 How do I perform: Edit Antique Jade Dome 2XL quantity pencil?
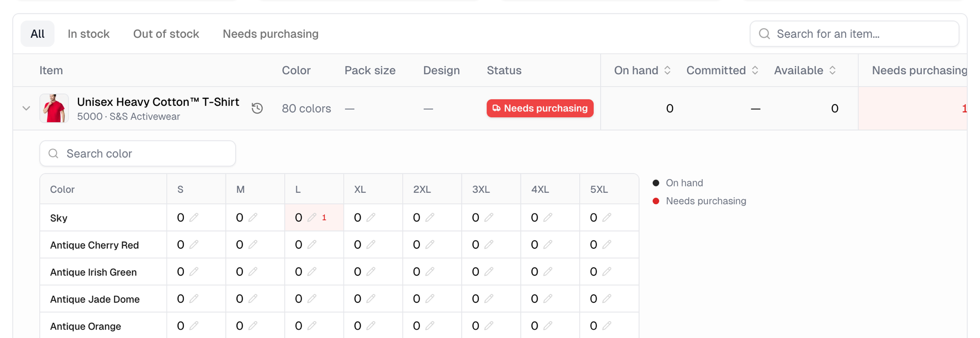pyautogui.click(x=430, y=298)
